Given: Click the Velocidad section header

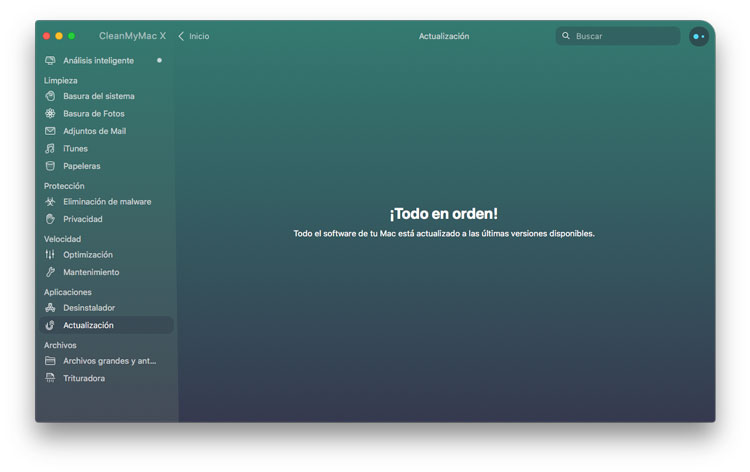Looking at the screenshot, I should click(63, 239).
